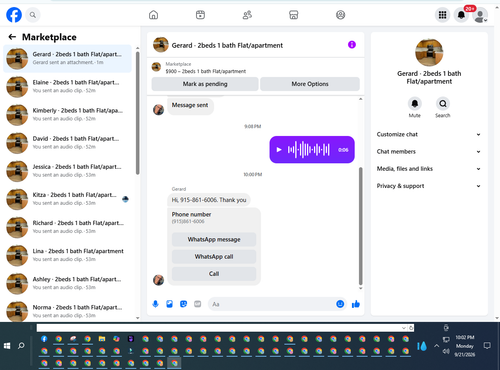Open the grid Menu icon

click(x=442, y=15)
